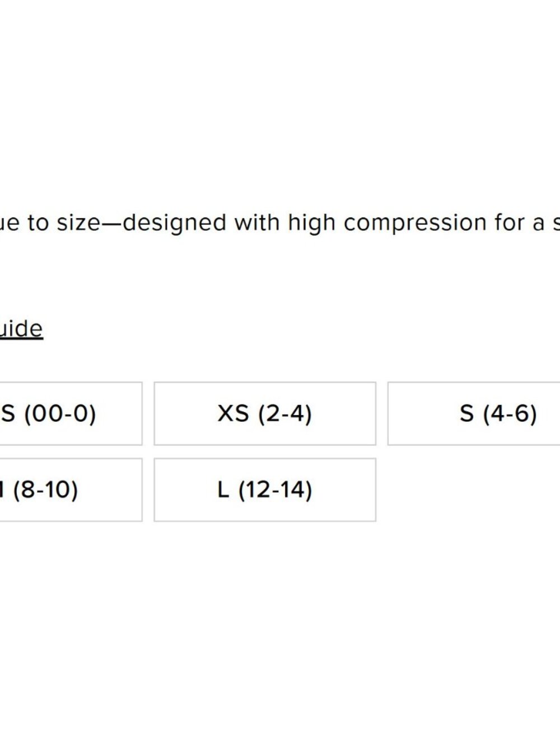This screenshot has height=747, width=560.
Task: Follow the underlined guide link above sizes
Action: coord(21,329)
